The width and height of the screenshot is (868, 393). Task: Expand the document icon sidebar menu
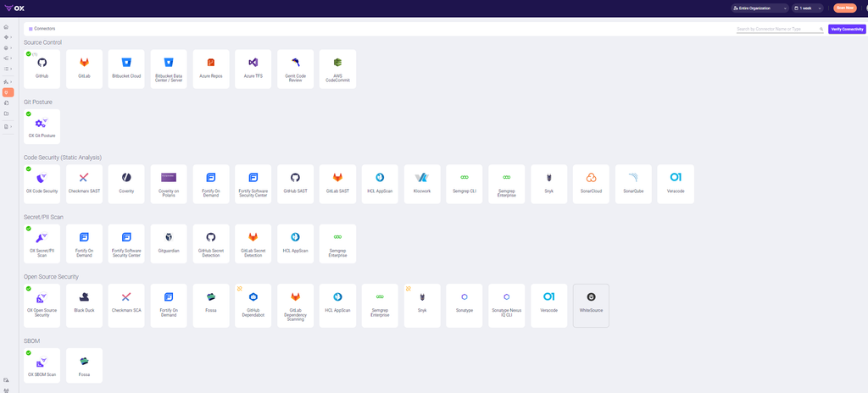[x=8, y=127]
